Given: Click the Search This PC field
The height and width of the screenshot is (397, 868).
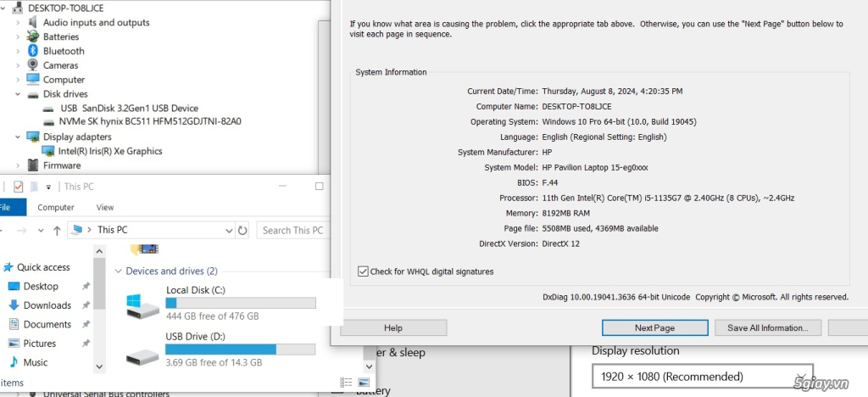Looking at the screenshot, I should (292, 231).
